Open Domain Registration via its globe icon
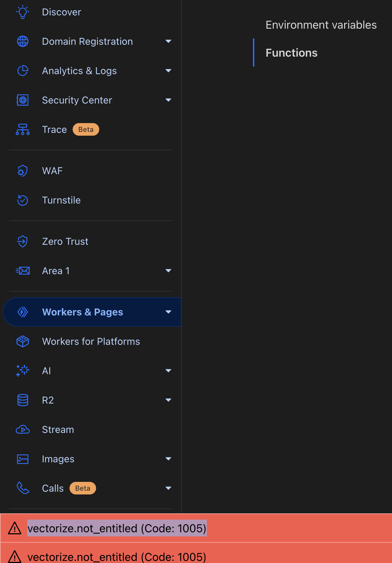392x563 pixels. pos(22,41)
